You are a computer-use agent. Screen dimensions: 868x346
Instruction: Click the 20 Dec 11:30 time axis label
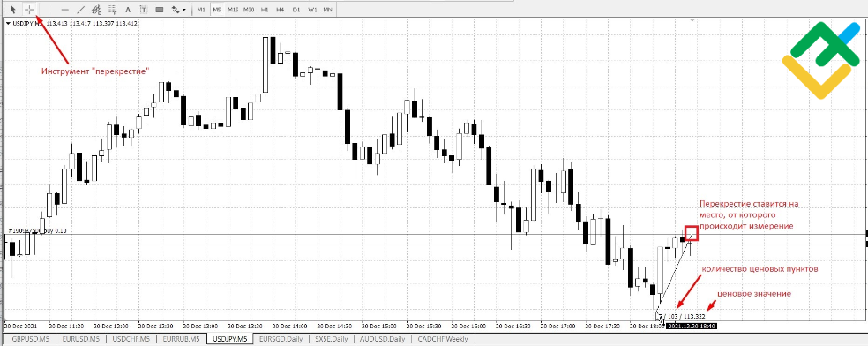tap(66, 327)
